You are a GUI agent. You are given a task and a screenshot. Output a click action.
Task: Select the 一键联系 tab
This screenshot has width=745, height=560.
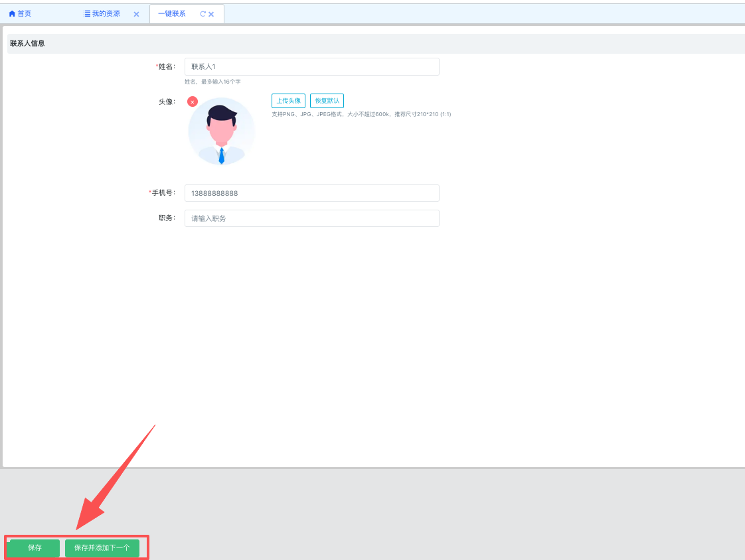172,14
